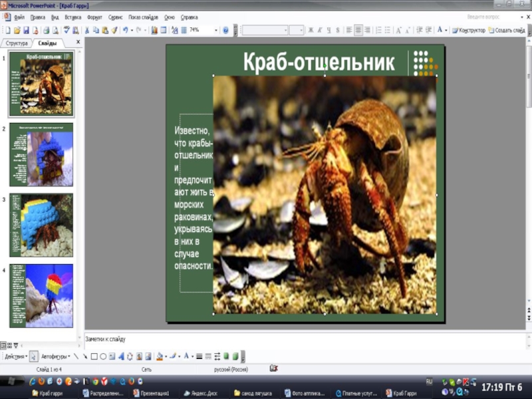Select the Rectangle drawing tool
This screenshot has height=399, width=532.
[94, 356]
